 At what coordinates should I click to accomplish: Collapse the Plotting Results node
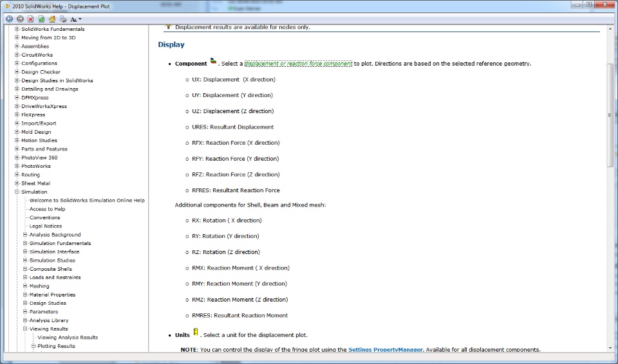33,346
